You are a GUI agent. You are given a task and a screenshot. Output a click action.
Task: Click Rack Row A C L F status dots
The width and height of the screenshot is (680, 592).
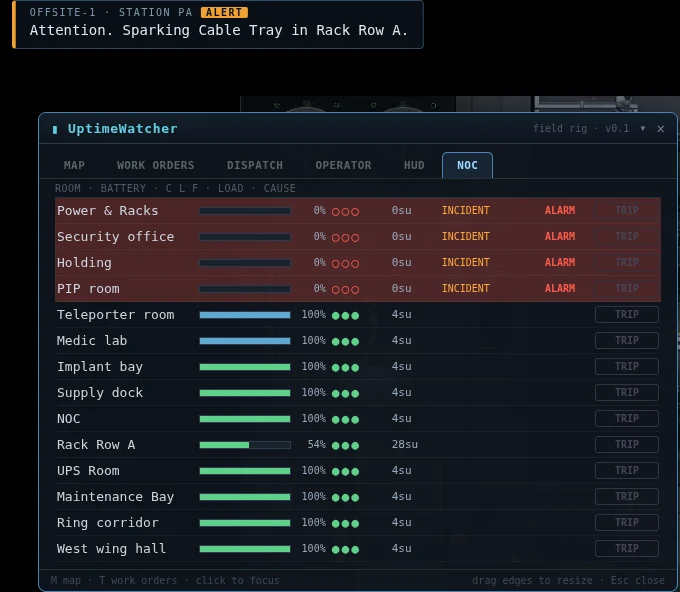[x=345, y=446]
